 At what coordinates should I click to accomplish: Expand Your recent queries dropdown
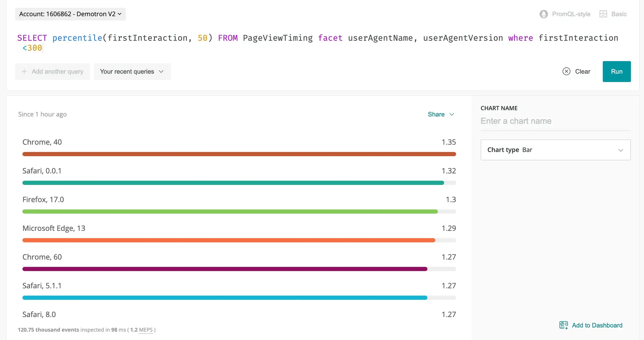coord(132,71)
